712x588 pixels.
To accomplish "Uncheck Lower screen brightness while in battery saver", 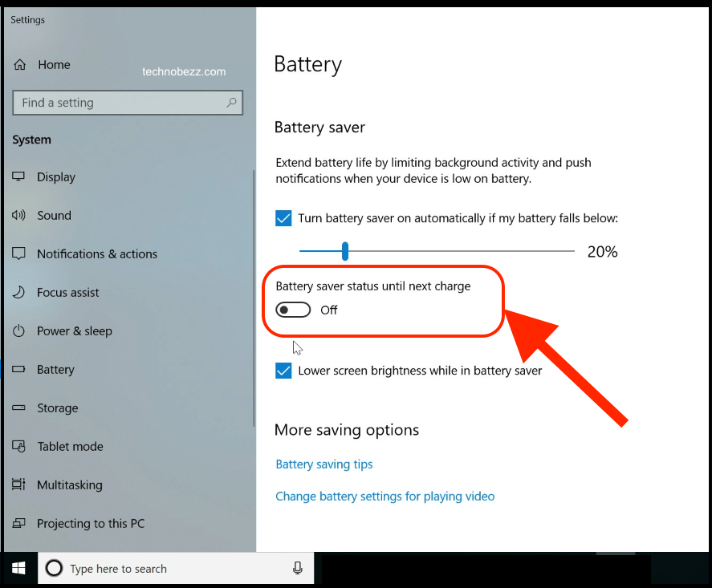I will tap(283, 371).
